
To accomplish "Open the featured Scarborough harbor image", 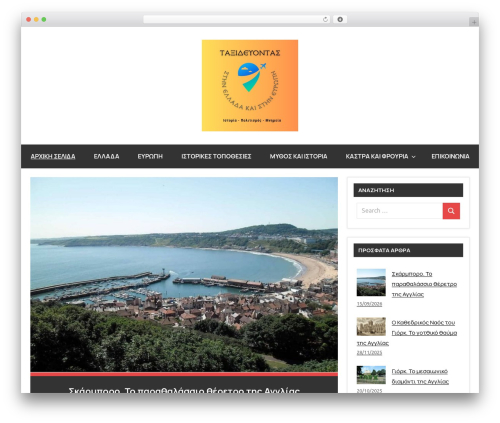I will tap(184, 274).
